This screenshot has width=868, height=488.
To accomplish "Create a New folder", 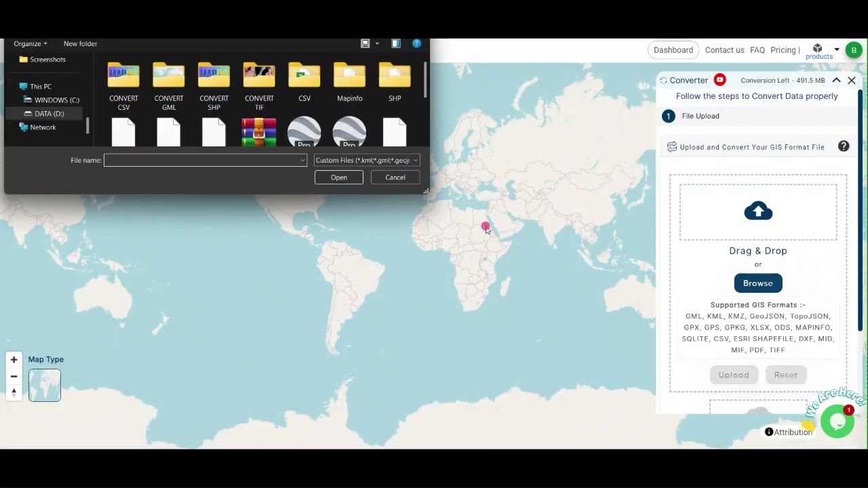I will point(80,43).
